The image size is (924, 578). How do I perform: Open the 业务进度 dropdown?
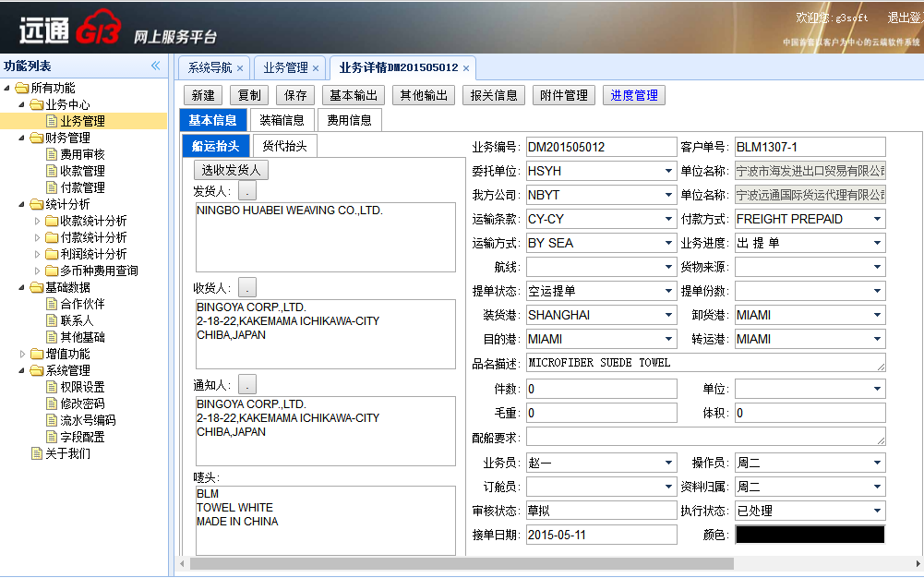click(x=877, y=244)
